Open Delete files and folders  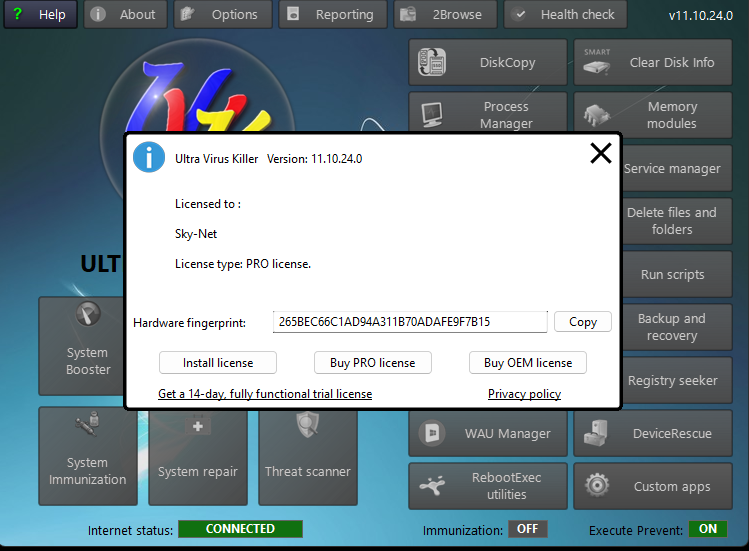click(x=676, y=221)
